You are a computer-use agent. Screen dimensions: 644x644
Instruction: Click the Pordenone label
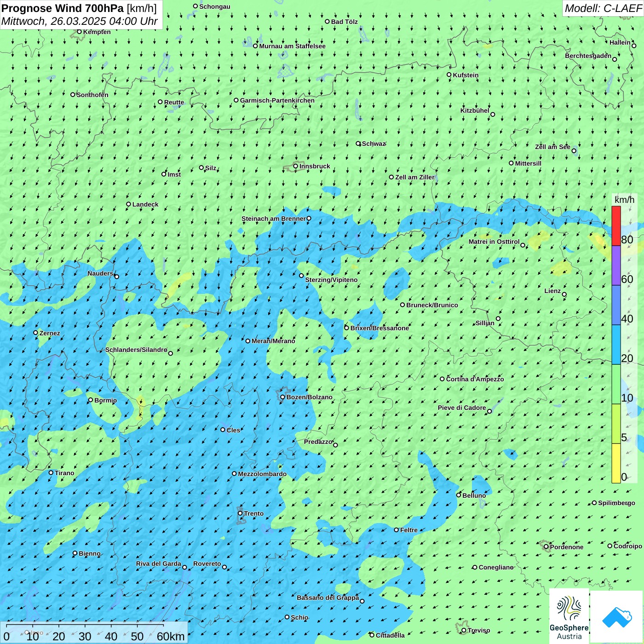(x=567, y=547)
